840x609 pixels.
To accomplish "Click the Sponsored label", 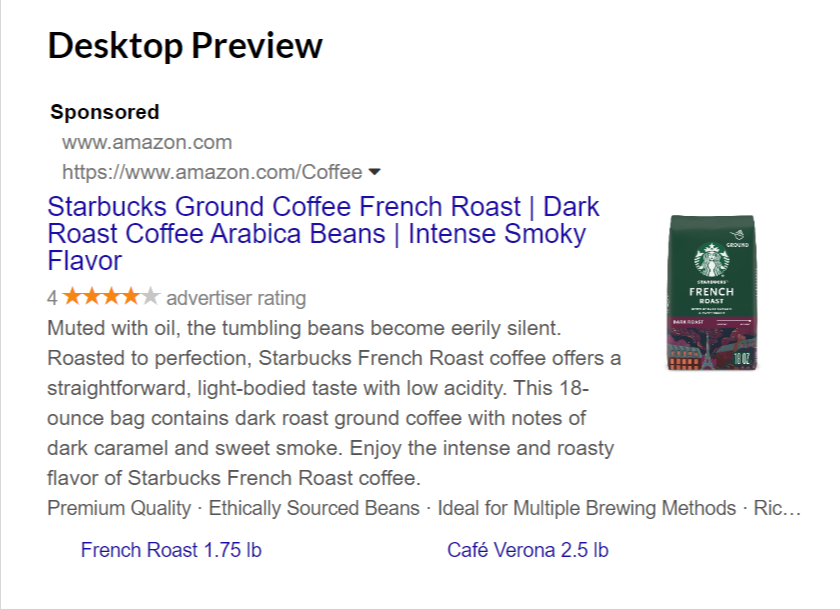I will (x=105, y=112).
